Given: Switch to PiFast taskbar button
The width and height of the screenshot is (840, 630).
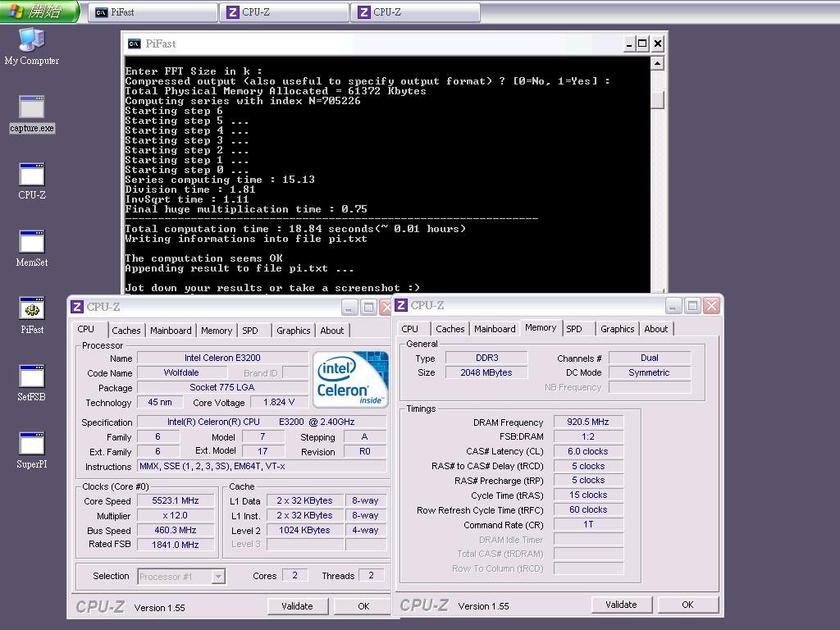Looking at the screenshot, I should pos(153,12).
